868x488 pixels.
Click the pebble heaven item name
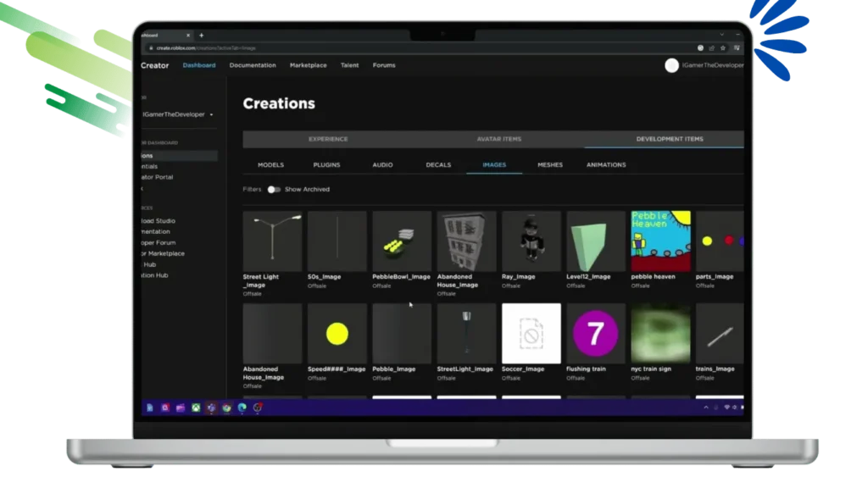tap(654, 277)
